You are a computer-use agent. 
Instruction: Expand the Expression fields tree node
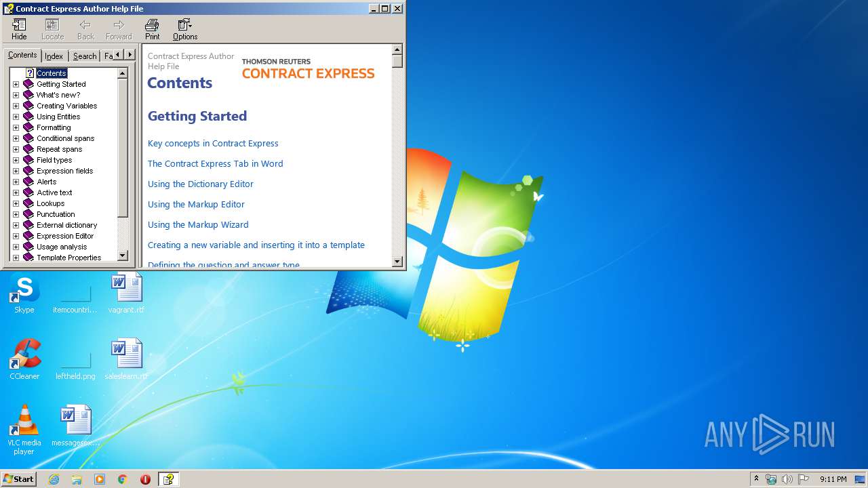pos(16,171)
